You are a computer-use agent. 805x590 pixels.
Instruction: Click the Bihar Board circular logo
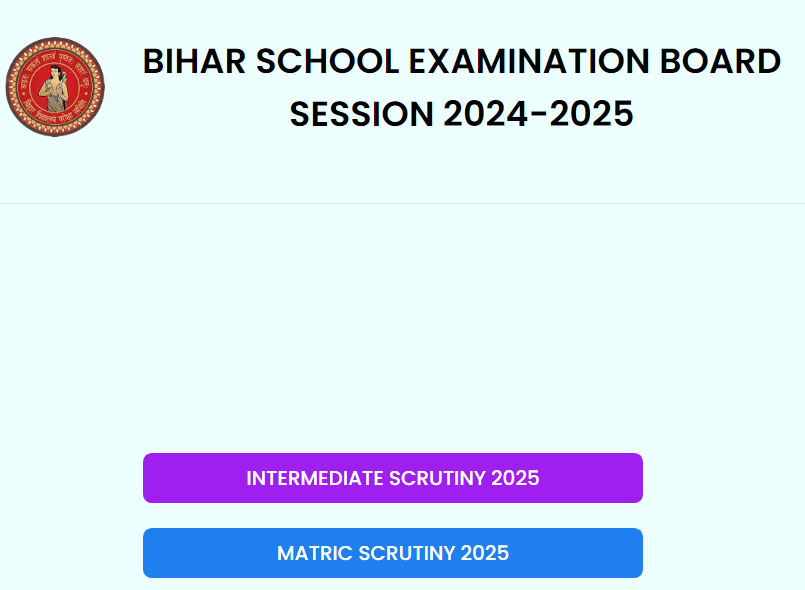click(x=54, y=87)
